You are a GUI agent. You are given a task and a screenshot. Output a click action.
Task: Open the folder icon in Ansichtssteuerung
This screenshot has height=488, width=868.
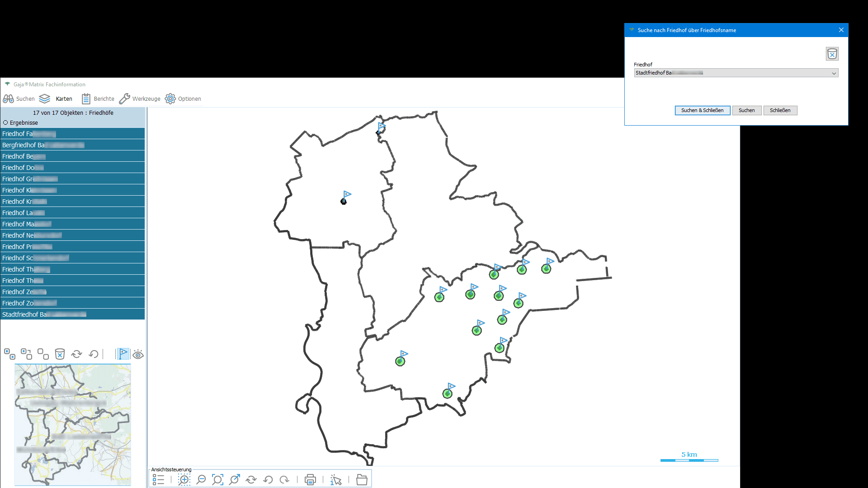click(362, 480)
